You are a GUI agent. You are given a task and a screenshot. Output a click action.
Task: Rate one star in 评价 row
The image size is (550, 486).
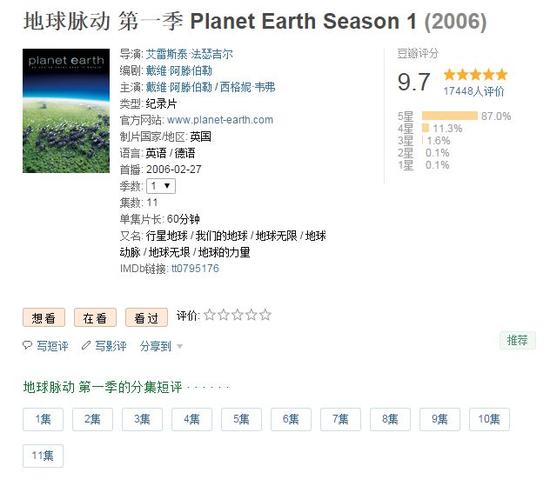[x=209, y=315]
